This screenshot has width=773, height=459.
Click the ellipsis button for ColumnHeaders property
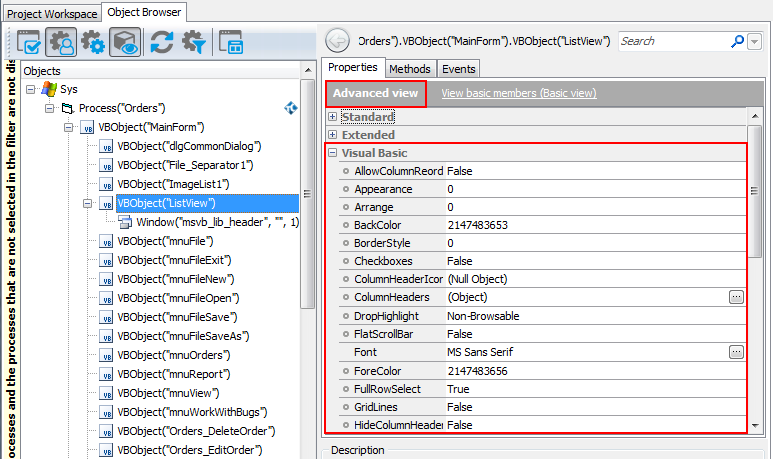(737, 297)
